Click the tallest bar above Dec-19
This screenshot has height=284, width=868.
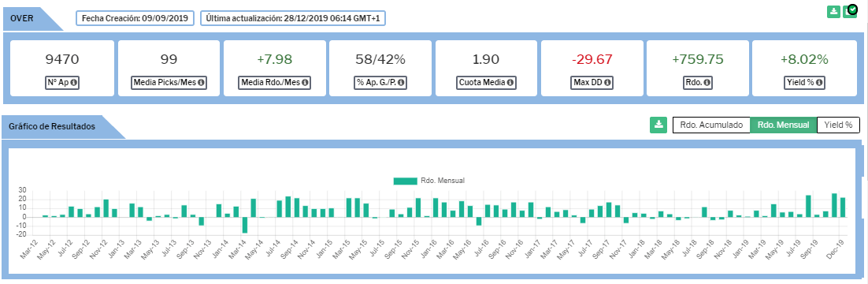pos(834,205)
